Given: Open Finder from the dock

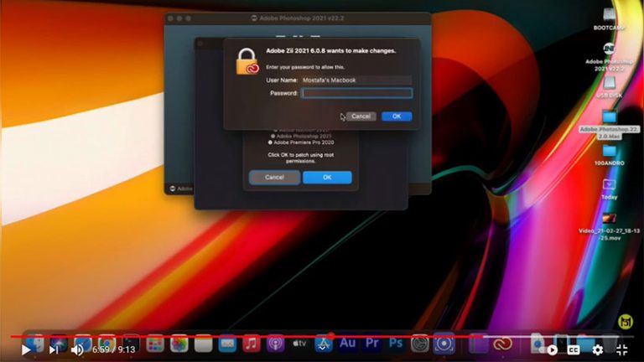Looking at the screenshot, I should (x=35, y=344).
